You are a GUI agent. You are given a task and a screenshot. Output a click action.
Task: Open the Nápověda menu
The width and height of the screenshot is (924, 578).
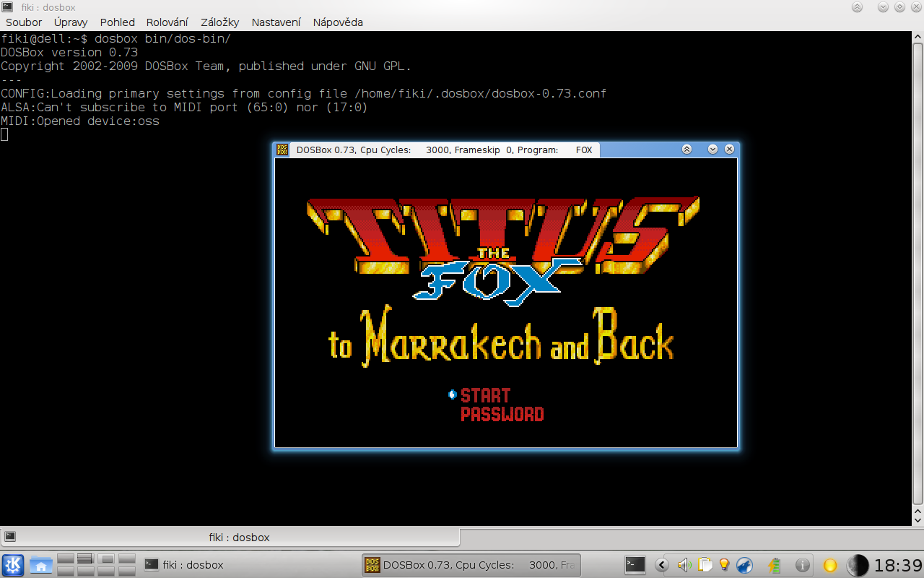click(338, 22)
